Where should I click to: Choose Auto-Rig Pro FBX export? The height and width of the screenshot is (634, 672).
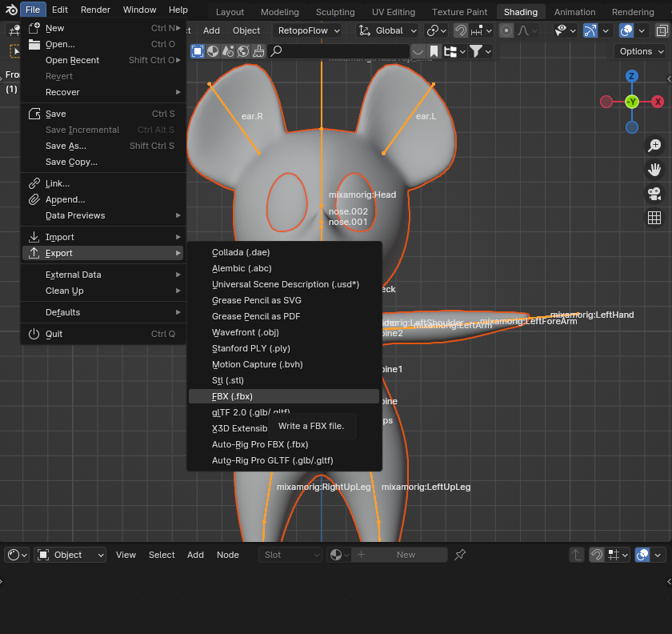[x=284, y=444]
